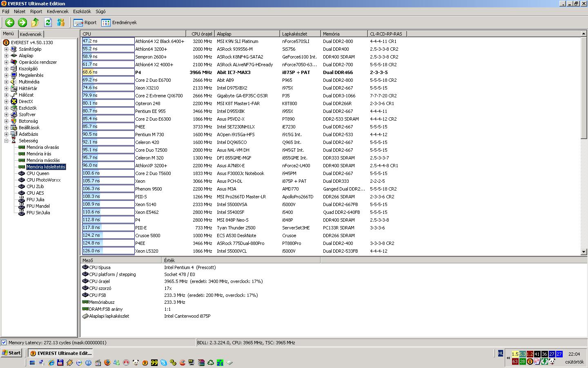Select the 126.0 ns Xeon L5320 result bar
This screenshot has width=588, height=368.
point(108,251)
